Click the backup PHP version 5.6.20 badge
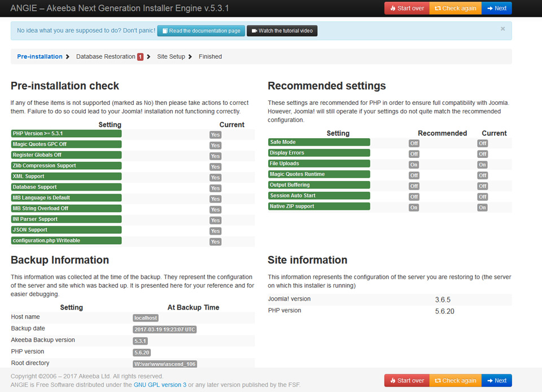542x392 pixels. 142,353
